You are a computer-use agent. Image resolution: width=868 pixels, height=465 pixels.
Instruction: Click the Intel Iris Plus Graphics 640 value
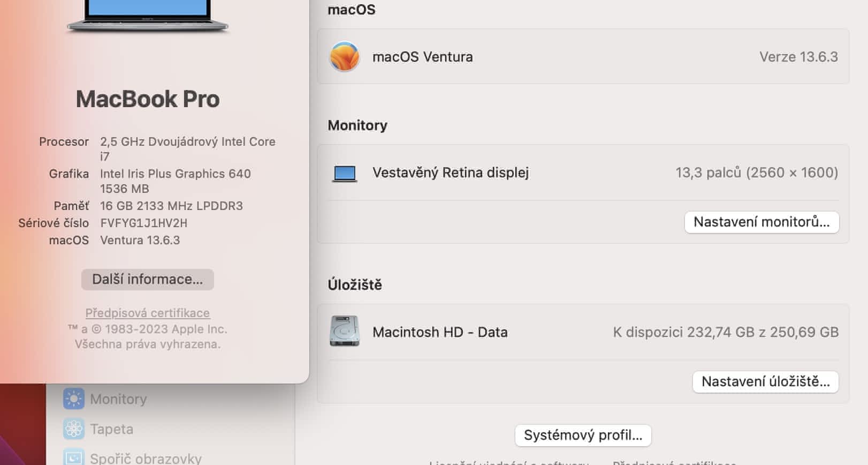click(176, 174)
